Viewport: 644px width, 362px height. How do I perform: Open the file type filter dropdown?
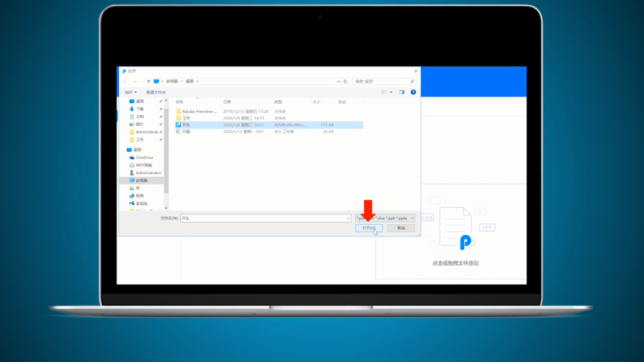pos(385,218)
